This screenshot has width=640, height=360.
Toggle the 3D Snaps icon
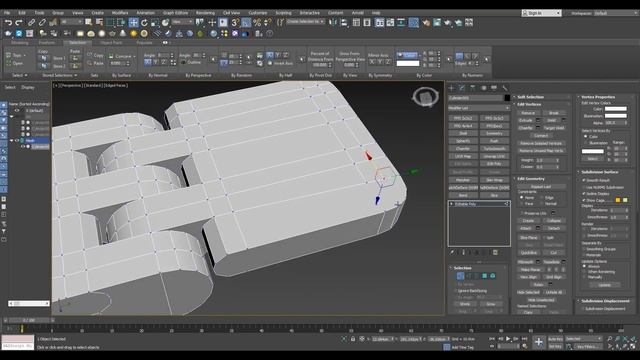click(x=235, y=22)
